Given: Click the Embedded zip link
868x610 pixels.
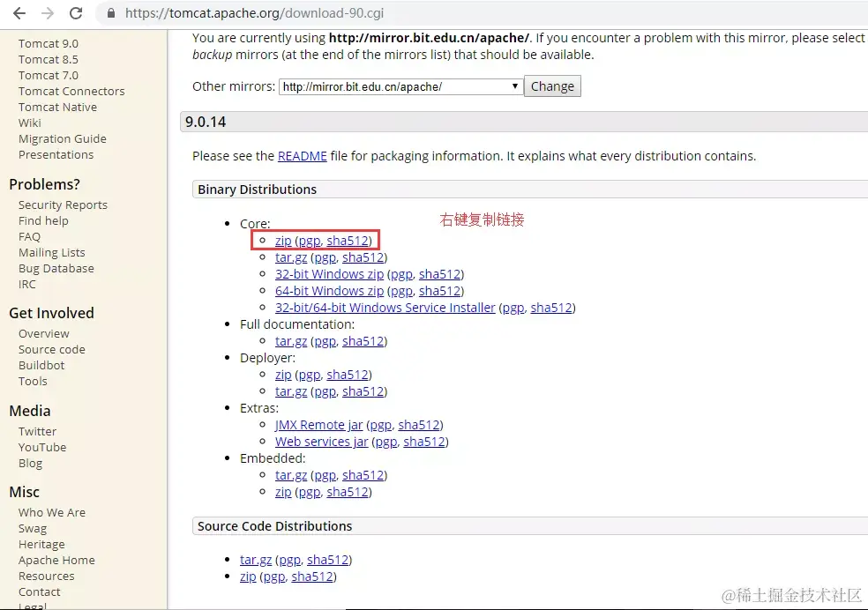Looking at the screenshot, I should coord(283,492).
